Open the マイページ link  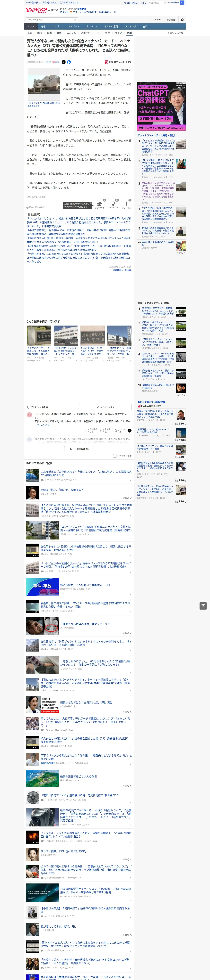(157, 20)
